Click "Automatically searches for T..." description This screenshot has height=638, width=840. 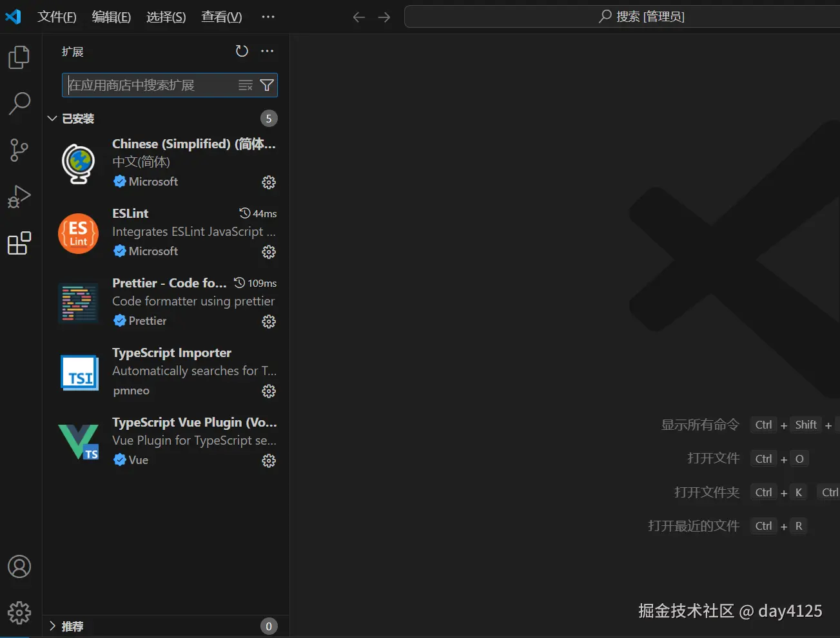coord(195,371)
